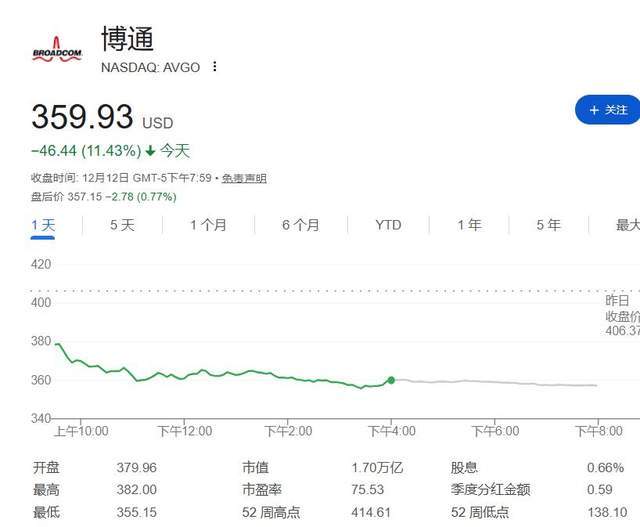Click the green down arrow beside 今天
Viewport: 640px width, 527px height.
click(150, 151)
